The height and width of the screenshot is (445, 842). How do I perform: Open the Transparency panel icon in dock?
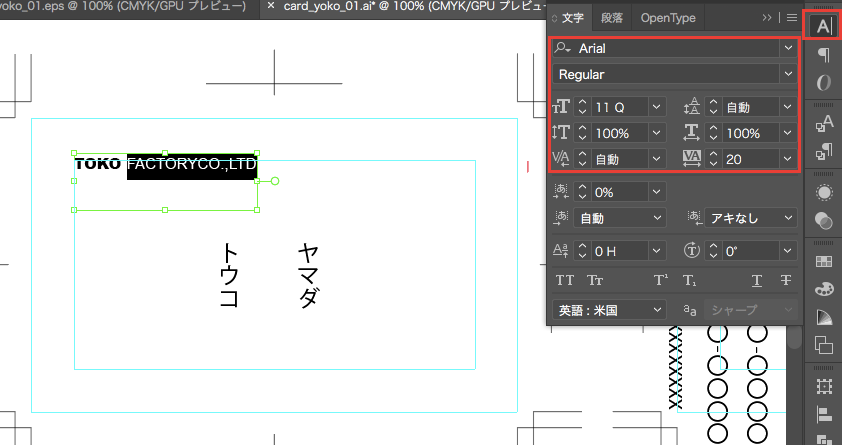[x=824, y=219]
